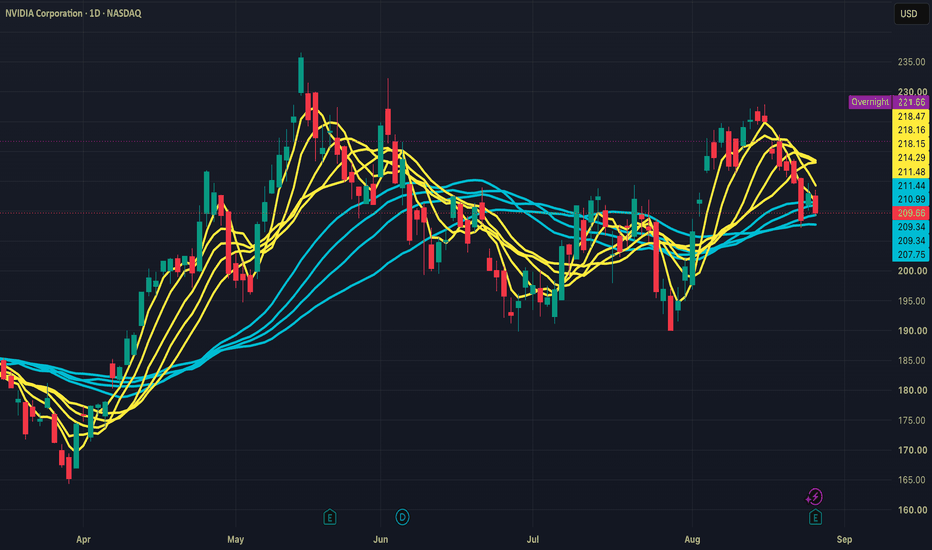Click the yellow 218.47 moving average label
Screen dimensions: 932x550
coord(911,117)
